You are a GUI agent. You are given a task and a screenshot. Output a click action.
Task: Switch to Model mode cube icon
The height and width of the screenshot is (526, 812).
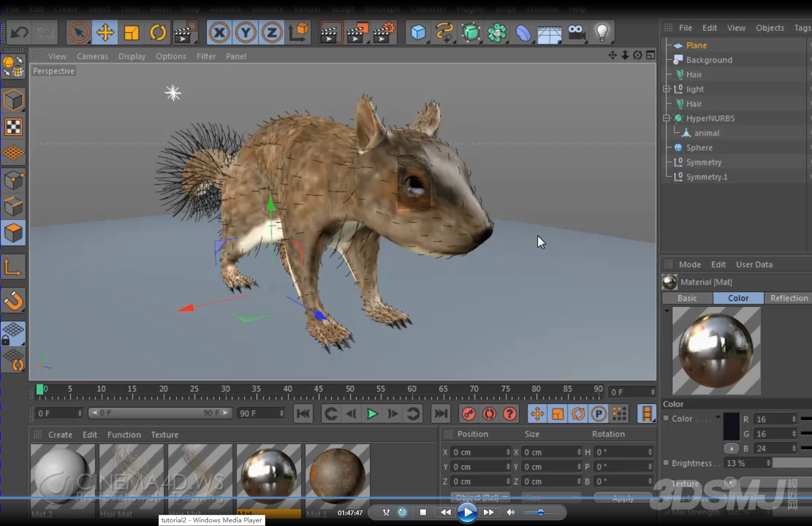point(13,100)
